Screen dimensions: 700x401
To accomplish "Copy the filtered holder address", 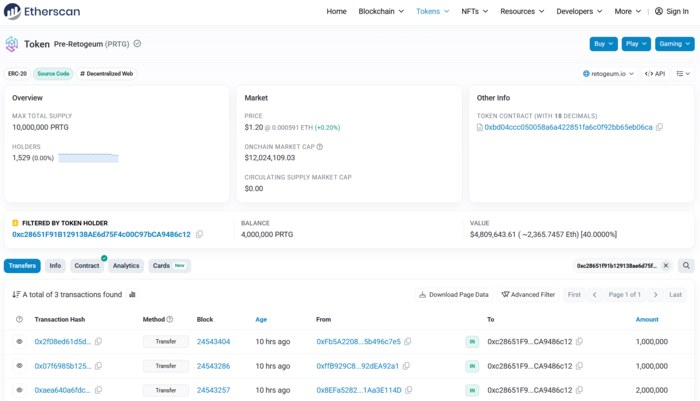I will pos(199,234).
